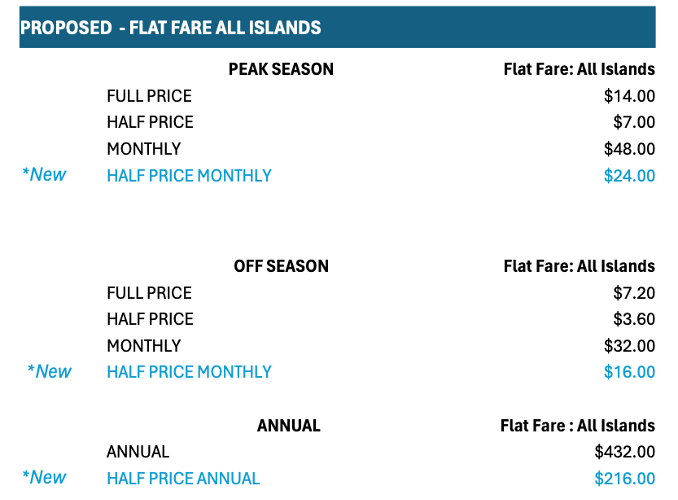Select the Peak Season heading
Screen dimensions: 678x500
point(281,69)
